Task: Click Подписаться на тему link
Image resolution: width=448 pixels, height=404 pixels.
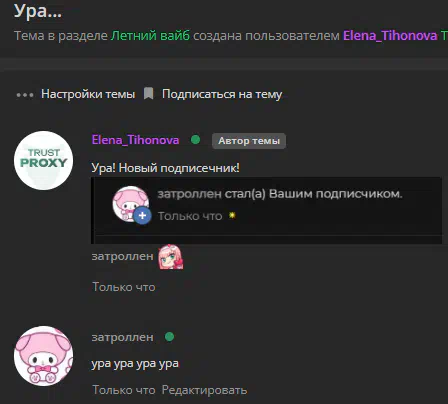Action: [x=222, y=94]
